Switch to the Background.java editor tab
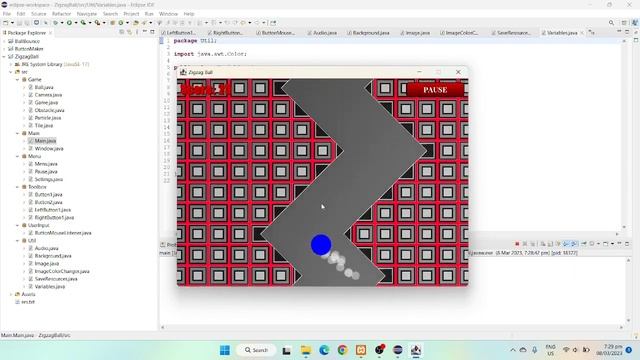This screenshot has width=640, height=360. point(371,33)
